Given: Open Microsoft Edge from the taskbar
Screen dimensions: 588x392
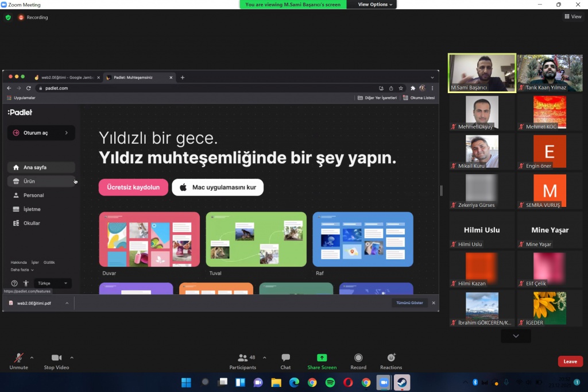Looking at the screenshot, I should (294, 383).
